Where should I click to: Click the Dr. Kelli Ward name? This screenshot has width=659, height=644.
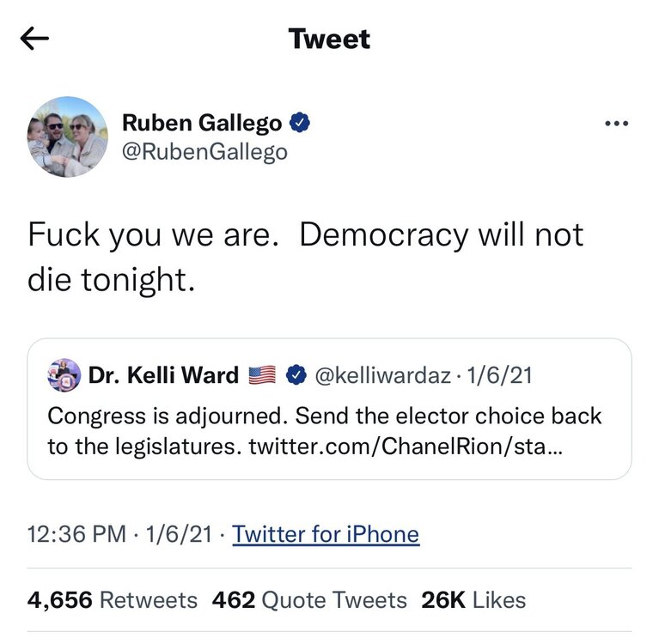(x=163, y=375)
